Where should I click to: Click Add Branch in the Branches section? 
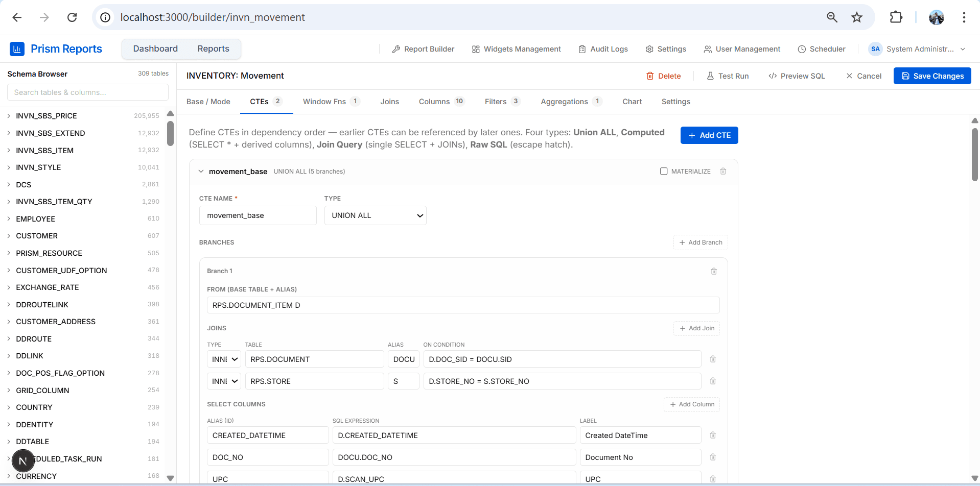(x=701, y=242)
